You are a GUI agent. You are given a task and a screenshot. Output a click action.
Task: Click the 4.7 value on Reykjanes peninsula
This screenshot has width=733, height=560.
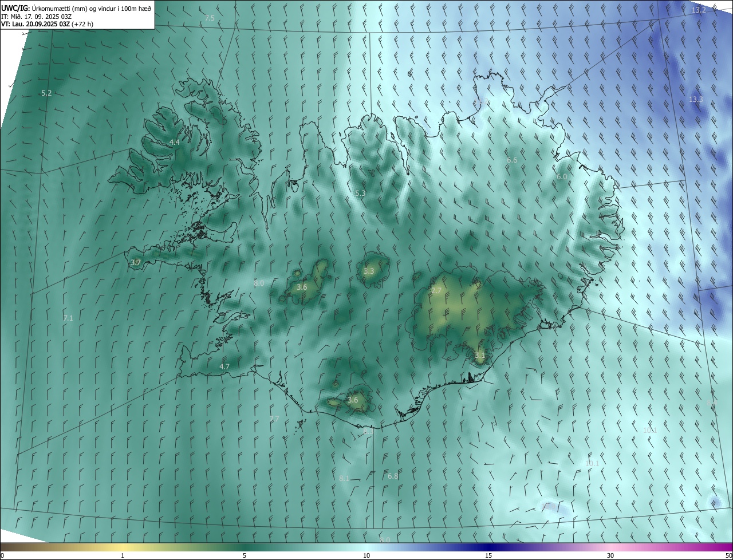point(224,366)
